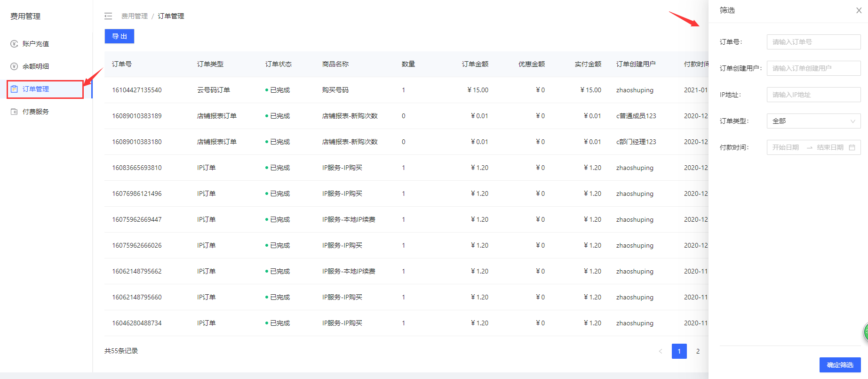Click calendar icon in 付款时间 field
This screenshot has height=379, width=868.
[x=852, y=147]
